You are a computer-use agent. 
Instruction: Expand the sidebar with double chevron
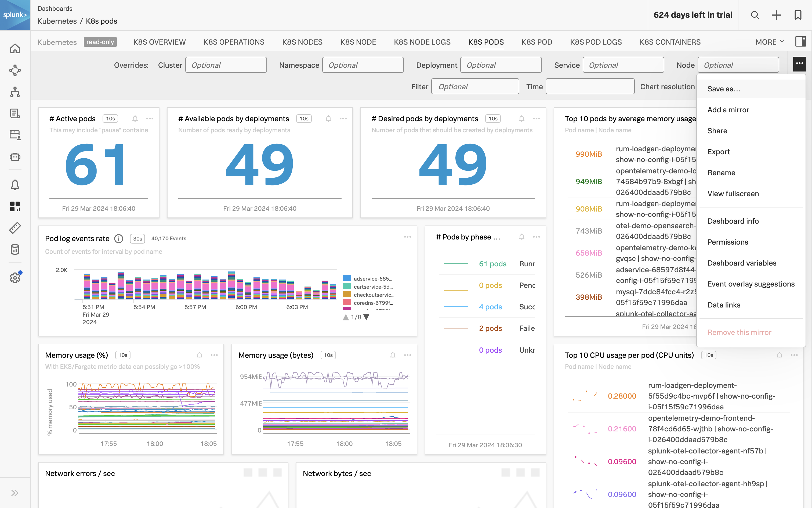click(x=15, y=493)
